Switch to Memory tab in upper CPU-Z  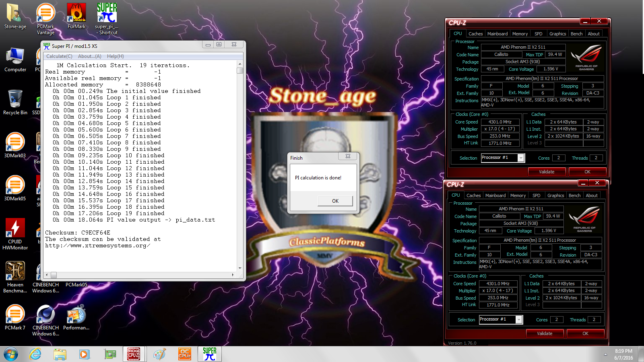click(520, 34)
